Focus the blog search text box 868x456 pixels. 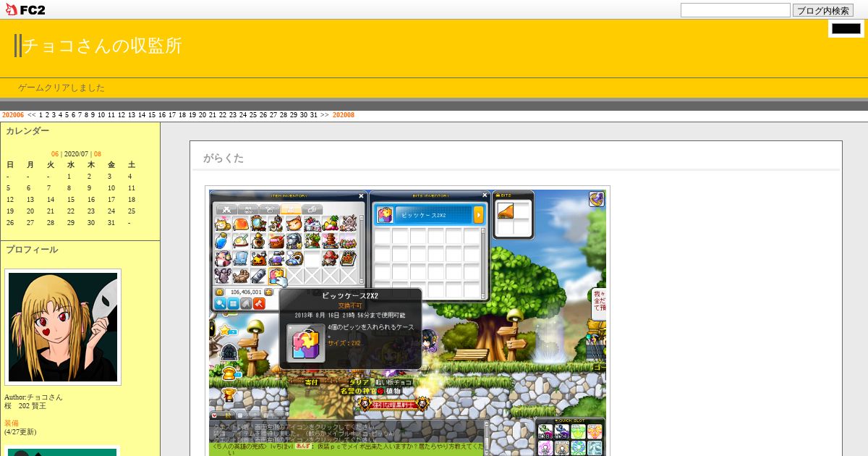click(736, 10)
